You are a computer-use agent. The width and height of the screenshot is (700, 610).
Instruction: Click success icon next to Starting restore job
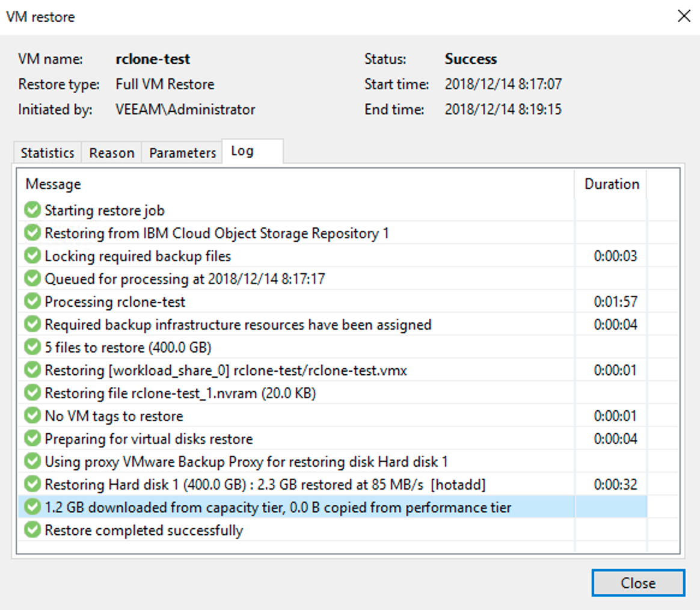32,210
